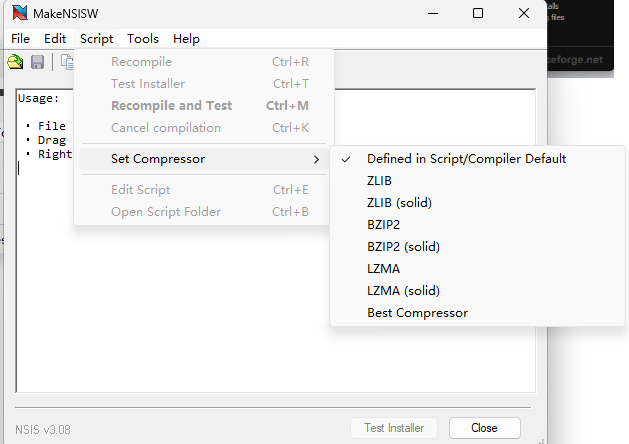Select Recompile and Test menu entry
The image size is (629, 444).
[x=204, y=105]
